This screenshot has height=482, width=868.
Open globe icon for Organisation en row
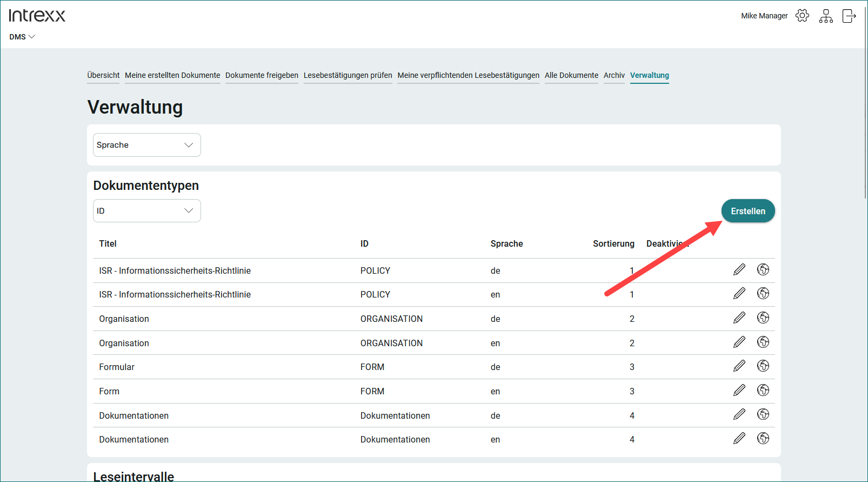(x=763, y=342)
